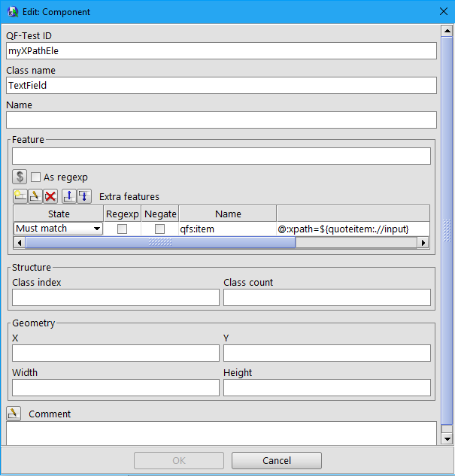Screen dimensions: 455x476
Task: Click the OK button
Action: [x=179, y=460]
